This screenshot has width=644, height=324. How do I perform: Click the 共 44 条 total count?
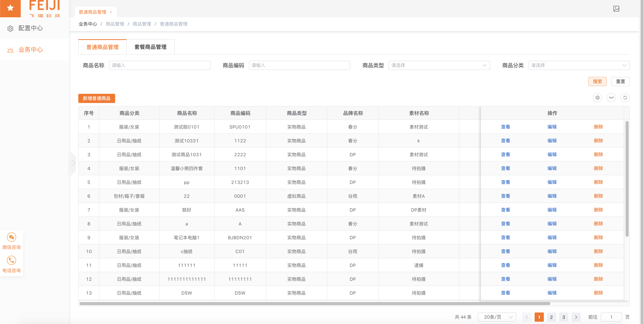pyautogui.click(x=463, y=317)
